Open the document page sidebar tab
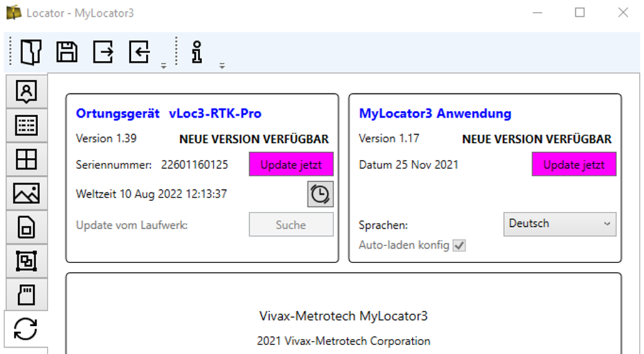The width and height of the screenshot is (644, 354). click(x=27, y=227)
